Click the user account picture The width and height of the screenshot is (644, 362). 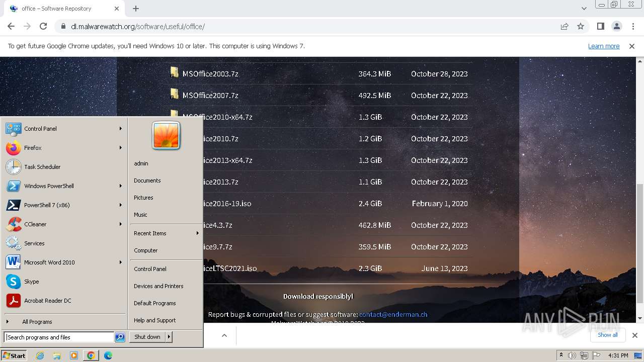[166, 136]
